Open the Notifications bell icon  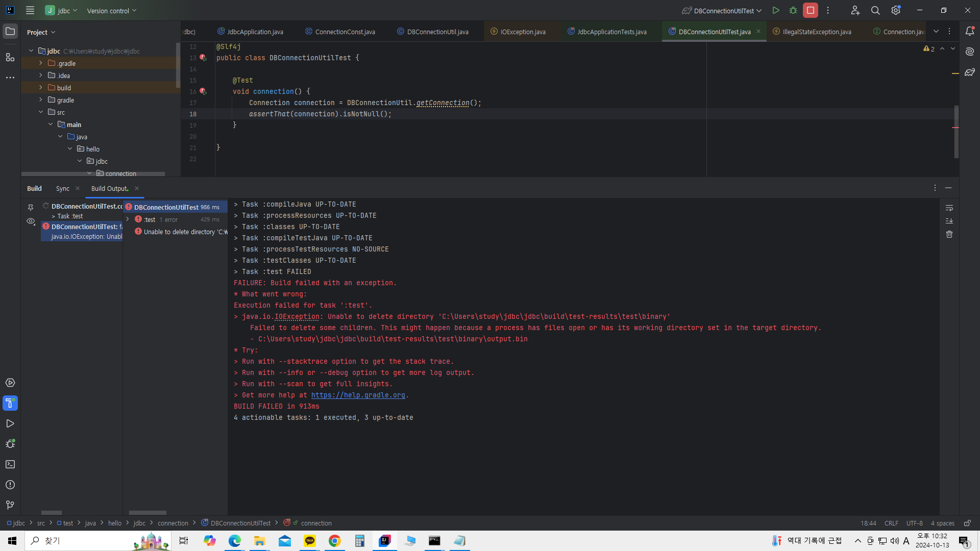click(x=970, y=31)
